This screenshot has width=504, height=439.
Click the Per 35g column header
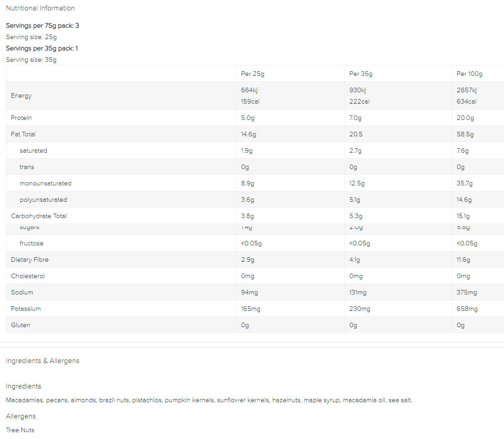point(361,74)
